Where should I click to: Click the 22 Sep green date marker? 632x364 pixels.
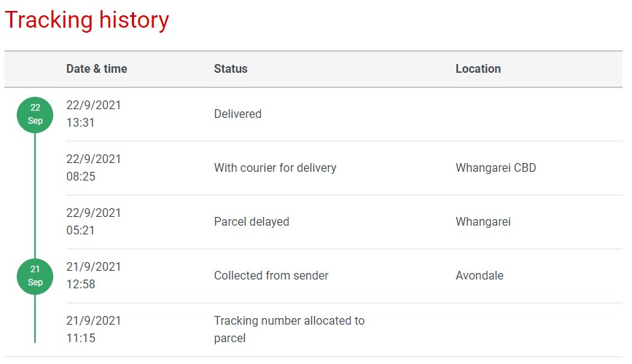[x=35, y=115]
